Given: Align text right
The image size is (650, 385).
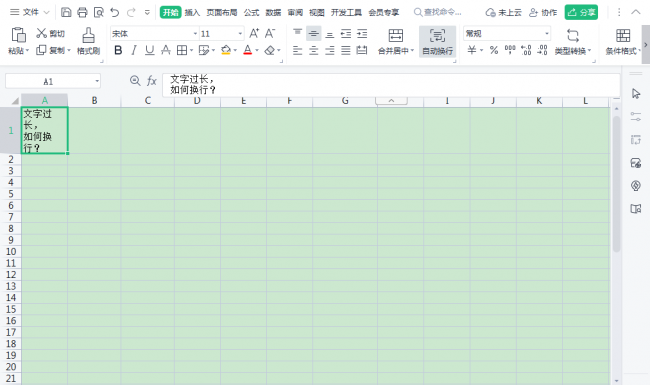Looking at the screenshot, I should 330,51.
